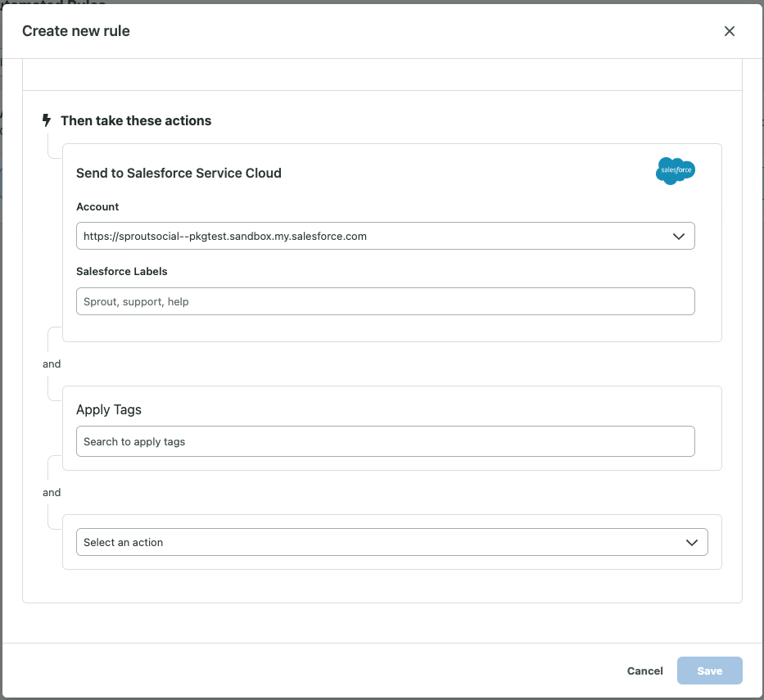This screenshot has height=700, width=764.
Task: Open the "Select an action" dropdown
Action: [x=391, y=542]
